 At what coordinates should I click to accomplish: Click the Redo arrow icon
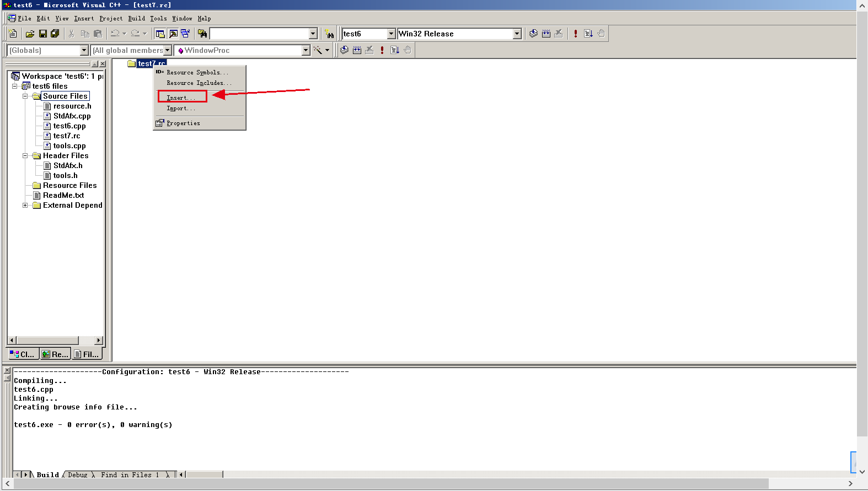136,34
